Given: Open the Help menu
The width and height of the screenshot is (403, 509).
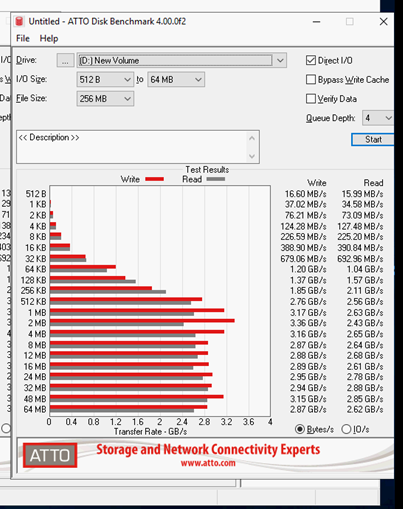Looking at the screenshot, I should 49,39.
